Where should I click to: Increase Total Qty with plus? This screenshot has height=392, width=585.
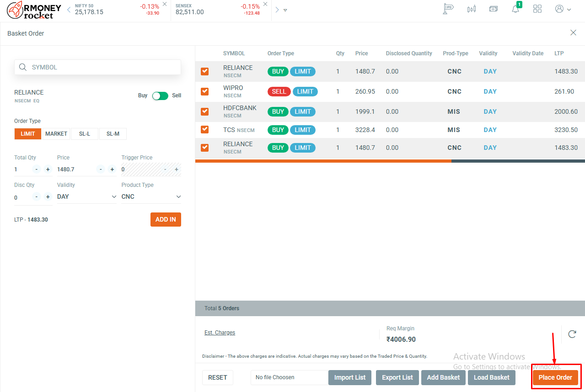[x=48, y=170]
